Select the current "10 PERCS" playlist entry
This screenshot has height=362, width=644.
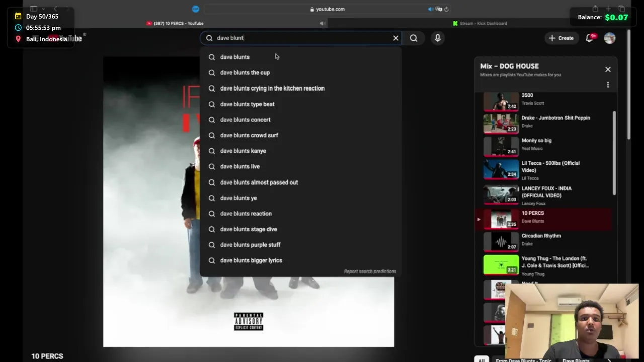[543, 219]
